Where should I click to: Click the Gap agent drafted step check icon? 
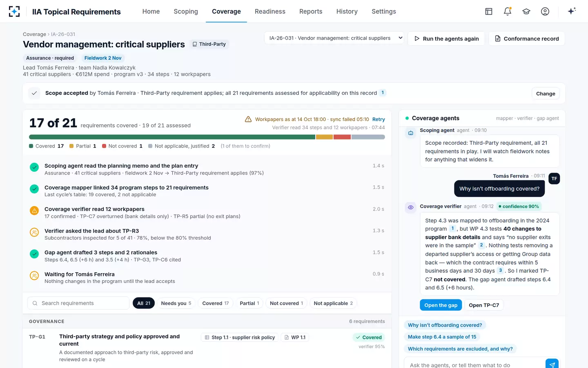[x=34, y=254]
